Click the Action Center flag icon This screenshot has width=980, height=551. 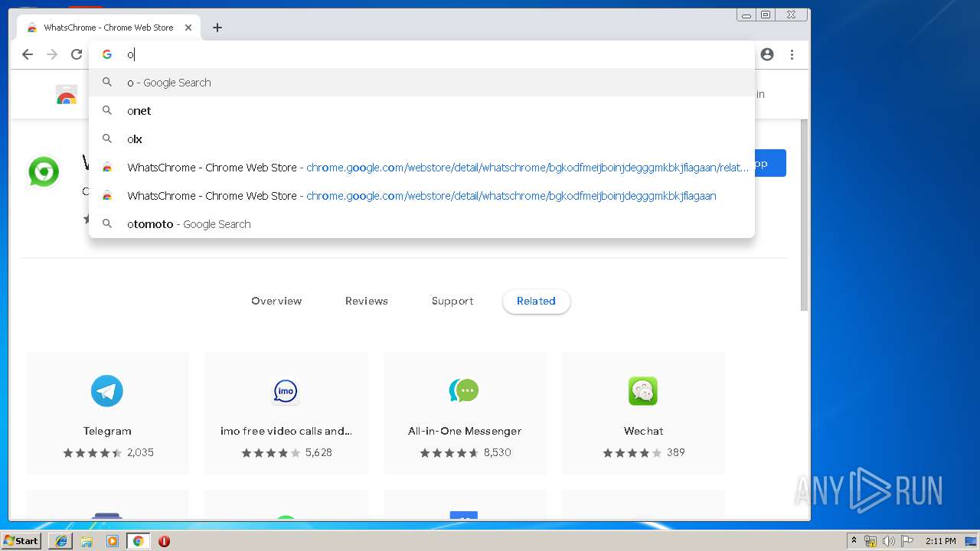click(906, 541)
